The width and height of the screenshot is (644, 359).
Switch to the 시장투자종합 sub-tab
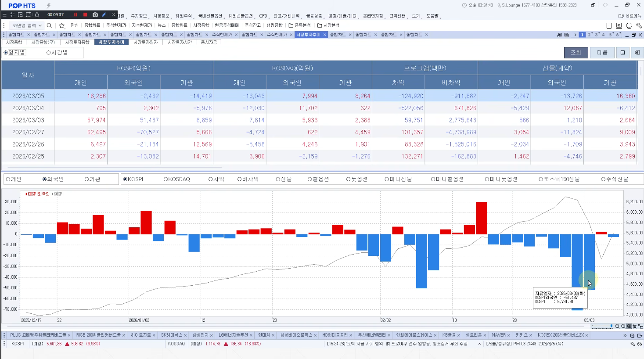[77, 42]
